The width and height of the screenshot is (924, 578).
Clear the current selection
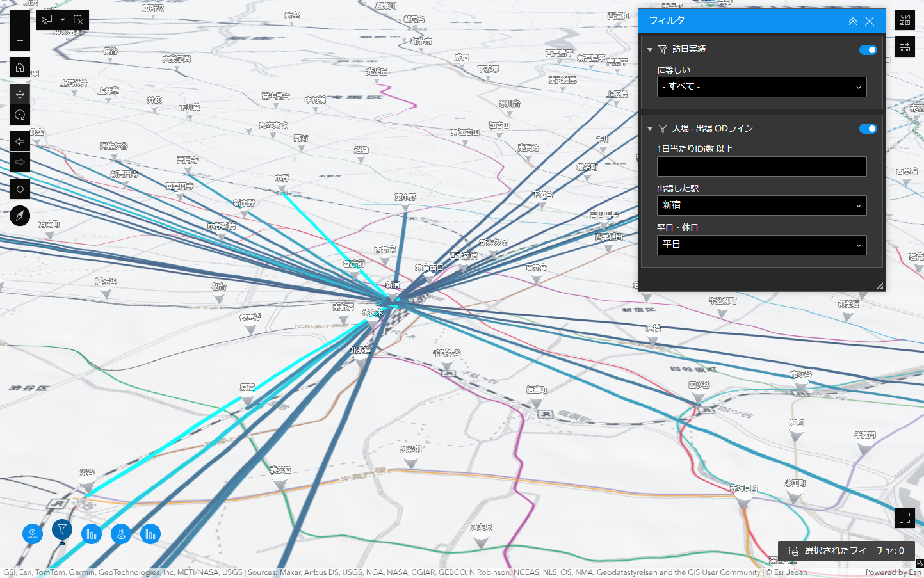[x=78, y=20]
